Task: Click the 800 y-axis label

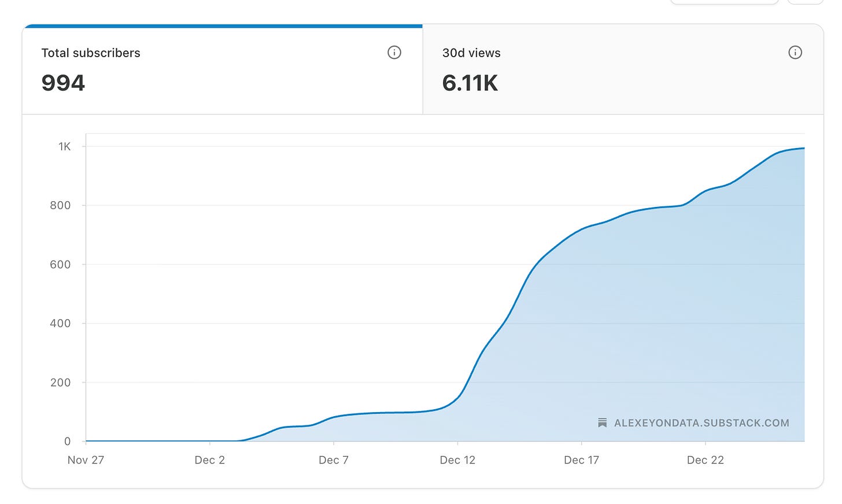Action: pyautogui.click(x=60, y=205)
